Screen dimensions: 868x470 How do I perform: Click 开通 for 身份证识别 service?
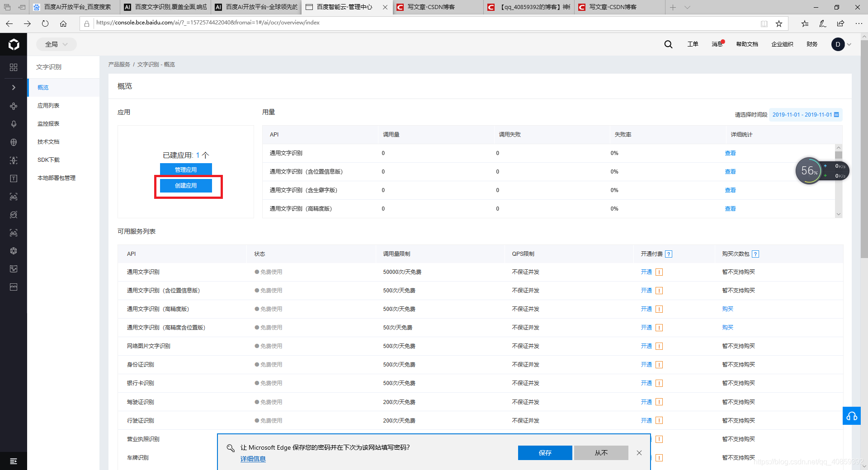point(646,365)
